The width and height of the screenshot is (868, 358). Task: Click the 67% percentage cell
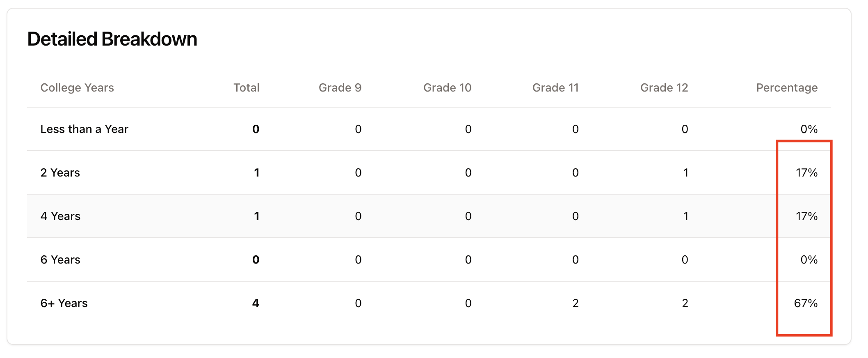coord(805,303)
